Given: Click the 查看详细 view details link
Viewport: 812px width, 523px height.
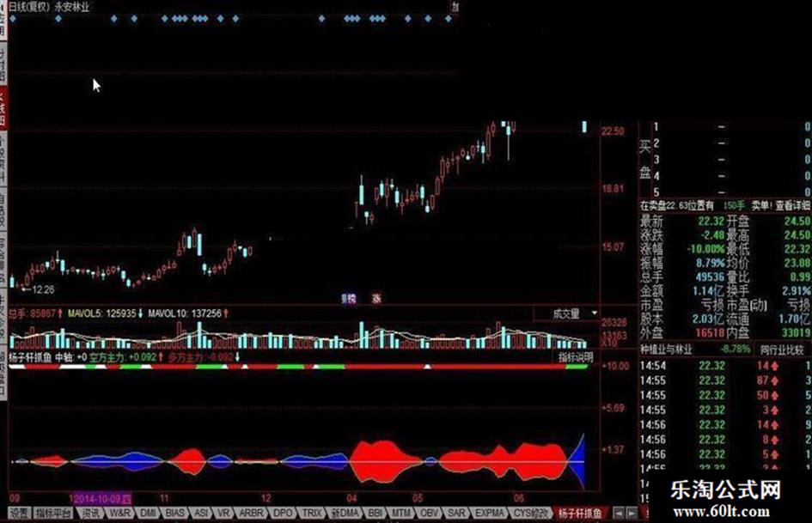Looking at the screenshot, I should [792, 205].
